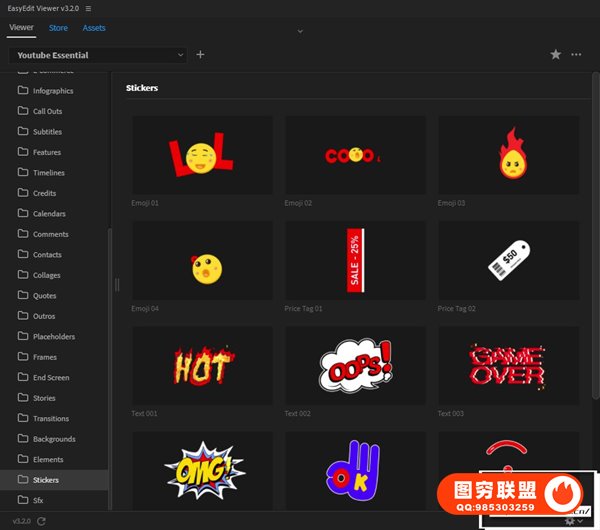Image resolution: width=600 pixels, height=530 pixels.
Task: Click the favorites star icon
Action: pos(556,55)
